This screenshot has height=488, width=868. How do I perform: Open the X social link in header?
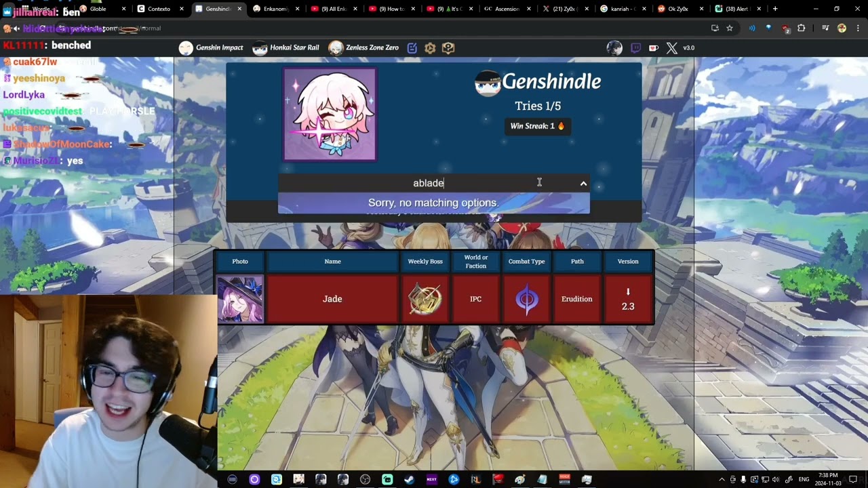671,48
